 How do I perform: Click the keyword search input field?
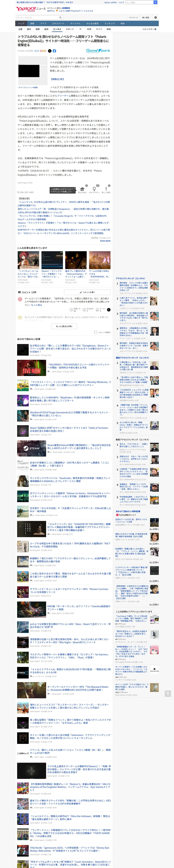point(37,18)
